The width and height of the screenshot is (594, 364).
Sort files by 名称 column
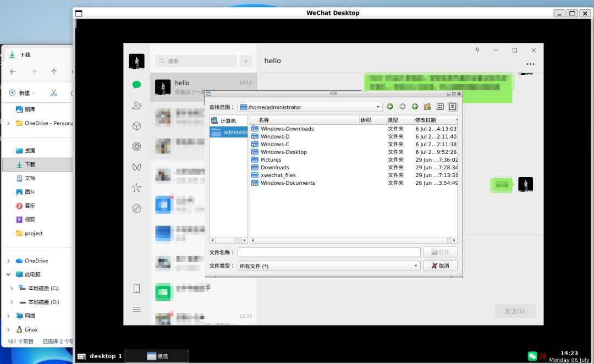click(305, 120)
